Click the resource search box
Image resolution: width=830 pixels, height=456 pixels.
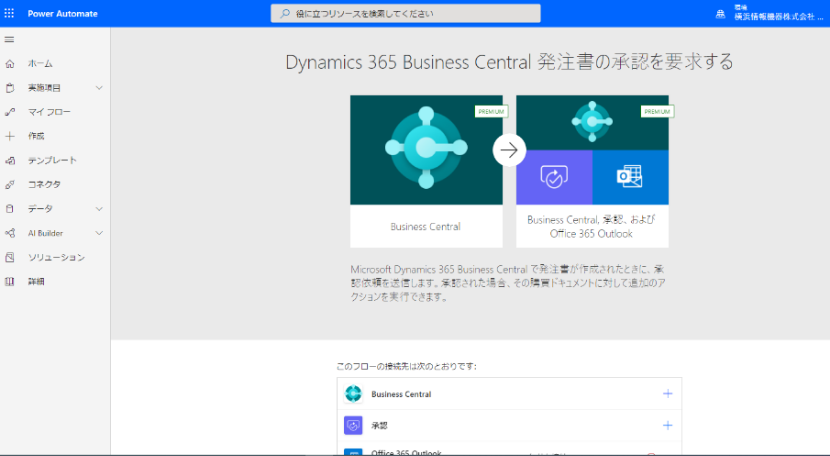click(x=405, y=14)
